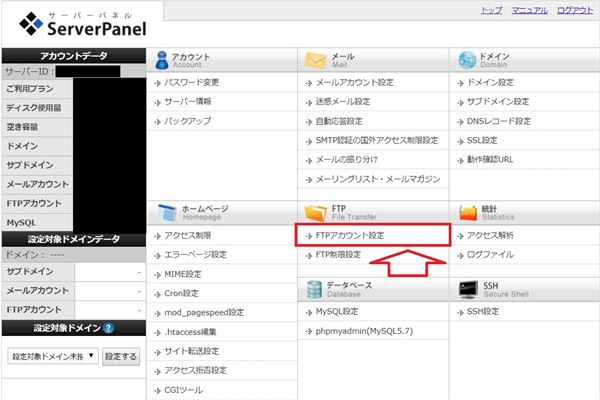The image size is (600, 400).
Task: Open FTP制限設定
Action: click(x=338, y=255)
